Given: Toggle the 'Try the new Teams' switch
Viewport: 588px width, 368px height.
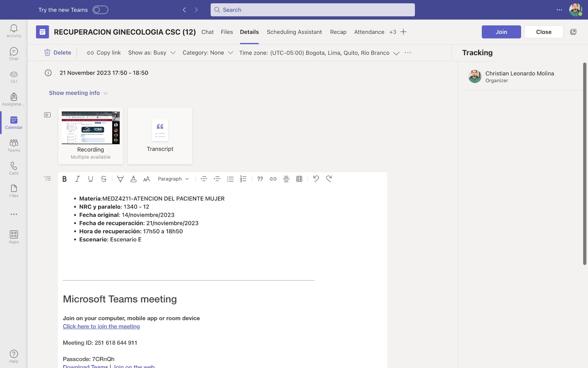Looking at the screenshot, I should point(100,10).
